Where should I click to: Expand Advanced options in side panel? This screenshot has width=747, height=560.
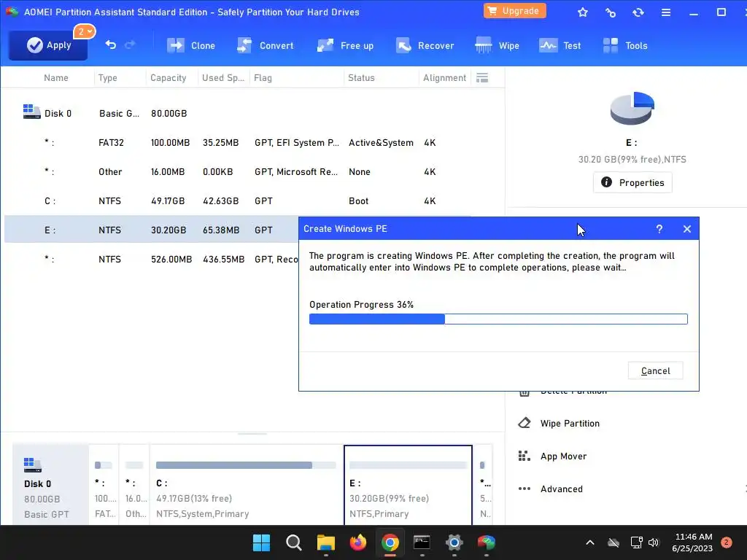[x=561, y=489]
